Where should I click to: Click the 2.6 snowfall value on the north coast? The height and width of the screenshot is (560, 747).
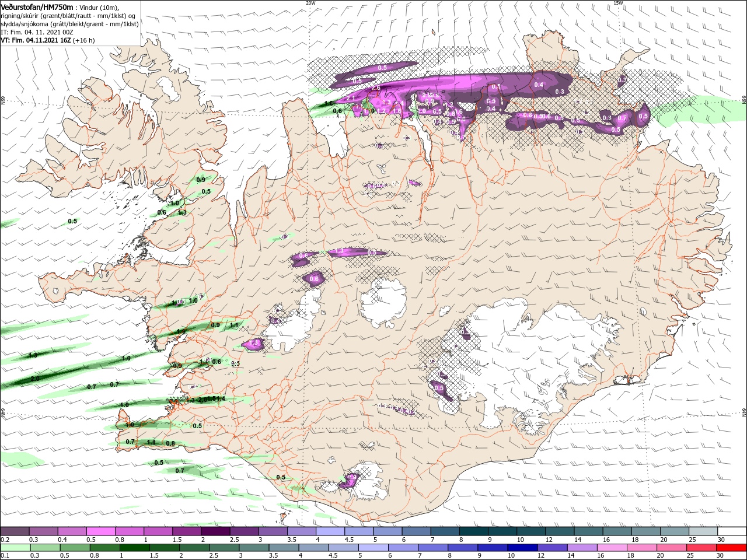[376, 88]
